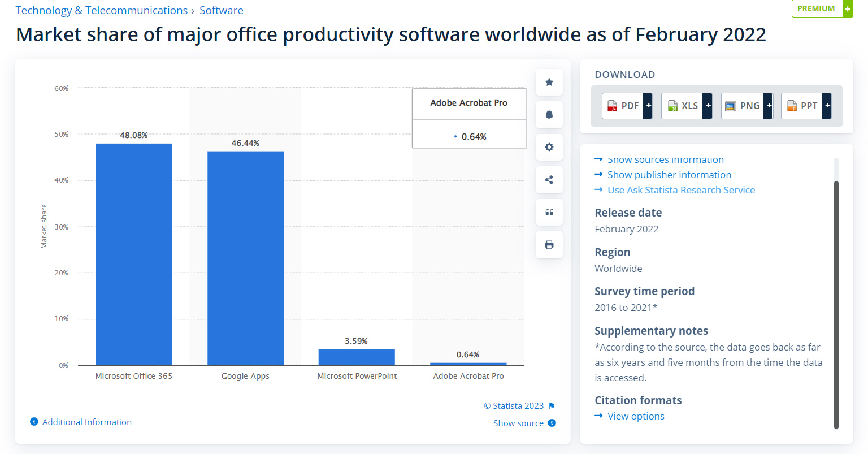
Task: Click the Additional Information info icon
Action: 34,422
